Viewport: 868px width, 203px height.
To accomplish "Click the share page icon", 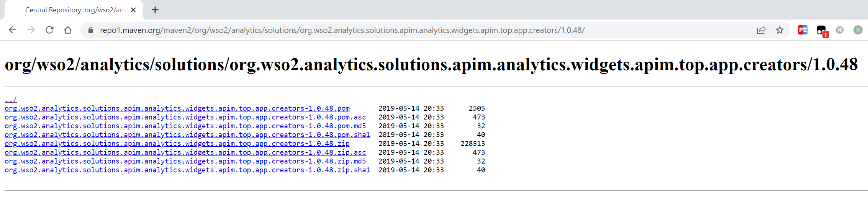I will click(x=761, y=30).
